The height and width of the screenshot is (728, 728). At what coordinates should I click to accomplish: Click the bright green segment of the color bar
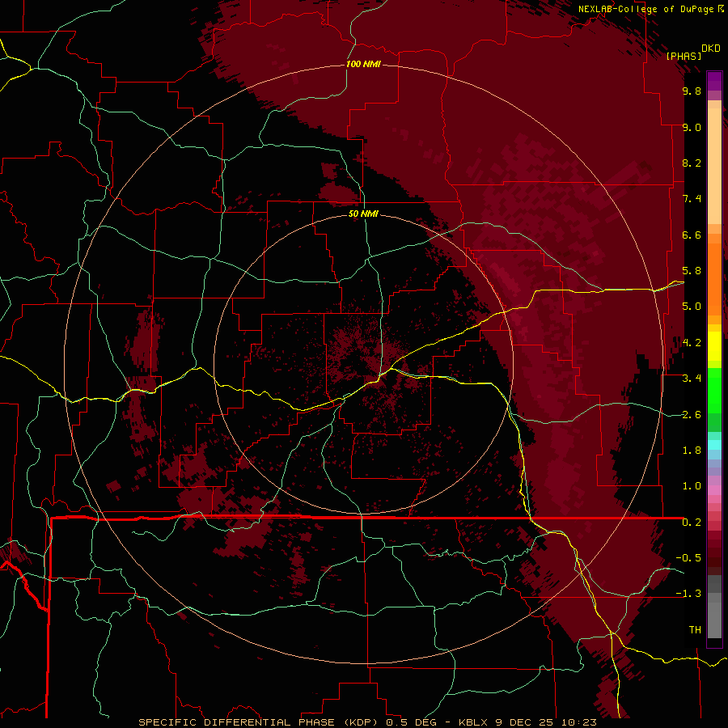tap(714, 390)
